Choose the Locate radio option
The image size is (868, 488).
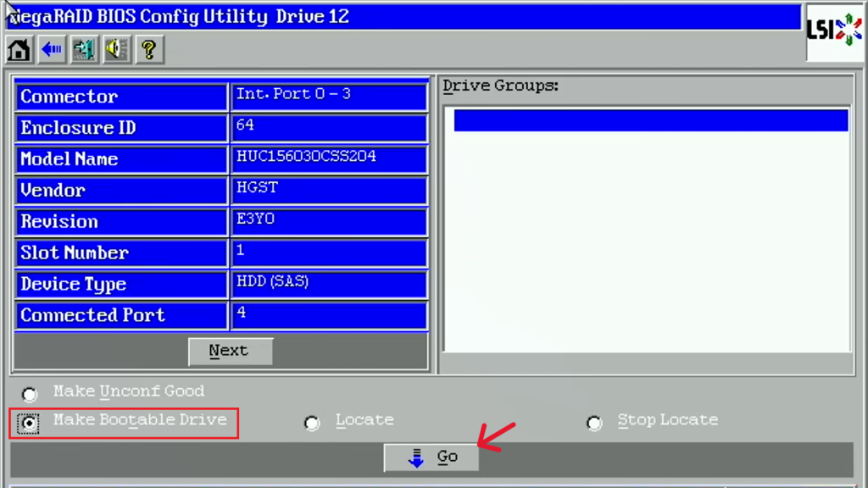pos(312,424)
